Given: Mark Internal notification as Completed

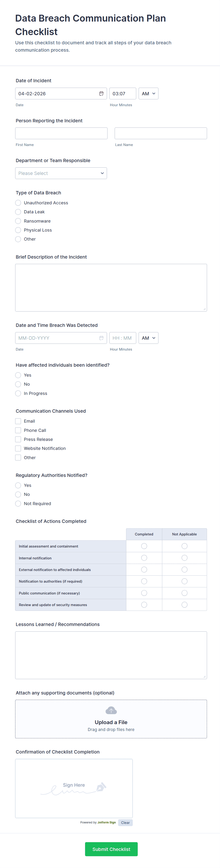Looking at the screenshot, I should pyautogui.click(x=144, y=558).
